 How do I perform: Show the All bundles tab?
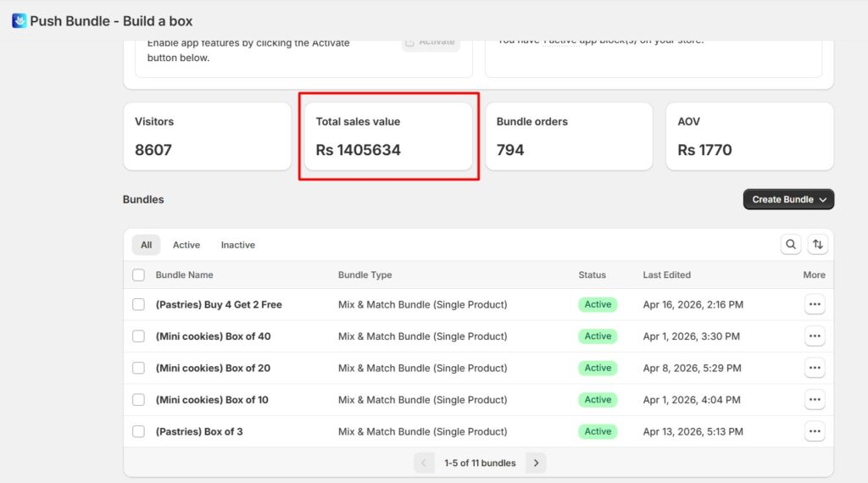[147, 245]
